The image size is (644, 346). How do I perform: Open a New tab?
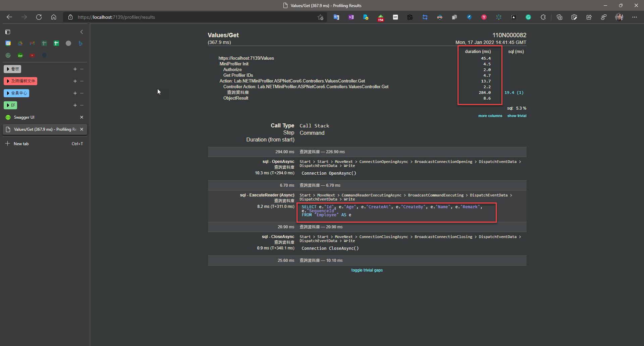[45, 143]
